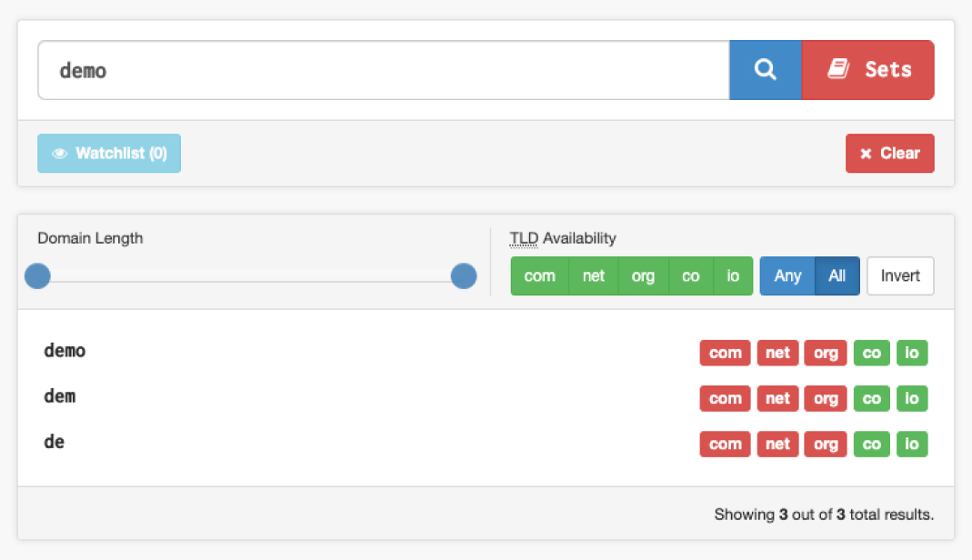Toggle the com TLD availability filter
This screenshot has height=560, width=972.
point(539,275)
